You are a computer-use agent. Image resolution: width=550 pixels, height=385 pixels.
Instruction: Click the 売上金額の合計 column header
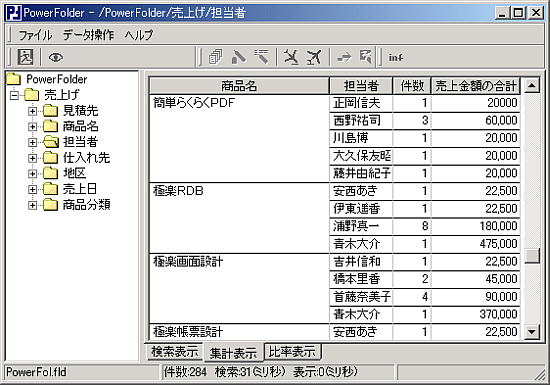476,86
